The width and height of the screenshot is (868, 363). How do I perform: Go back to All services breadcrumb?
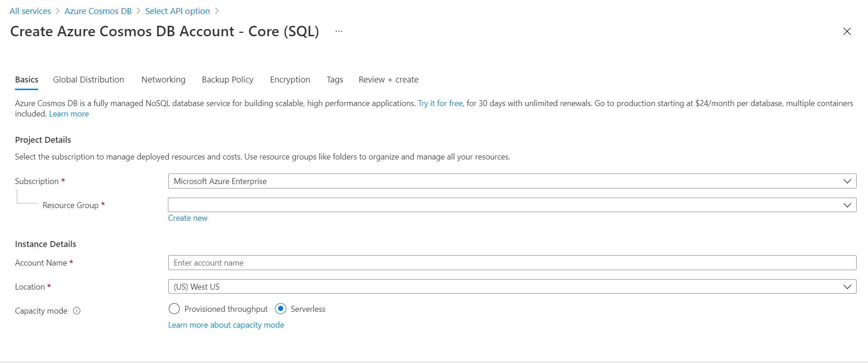click(x=30, y=11)
